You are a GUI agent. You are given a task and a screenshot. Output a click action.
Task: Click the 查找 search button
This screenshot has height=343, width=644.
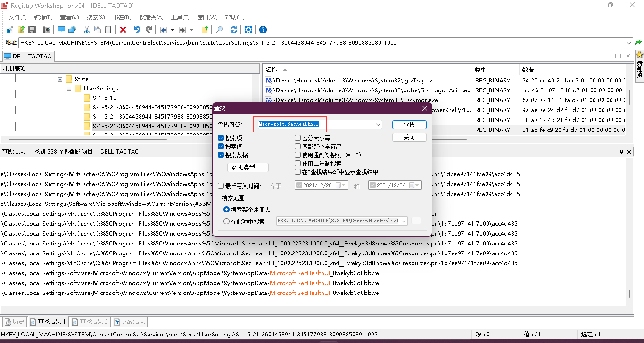click(x=409, y=124)
